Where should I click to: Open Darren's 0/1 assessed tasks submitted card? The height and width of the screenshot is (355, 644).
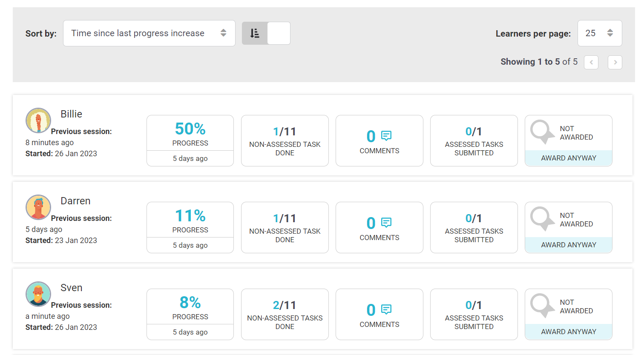pyautogui.click(x=474, y=227)
